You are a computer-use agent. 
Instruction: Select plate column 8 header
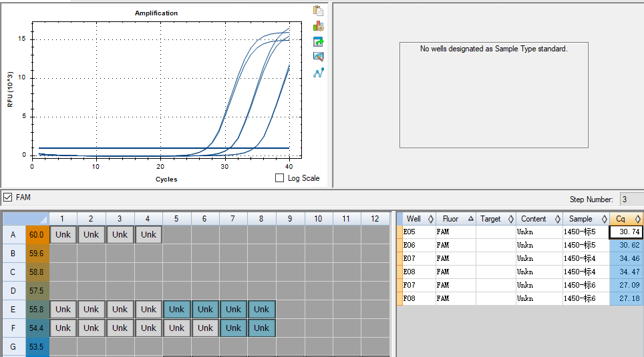261,219
